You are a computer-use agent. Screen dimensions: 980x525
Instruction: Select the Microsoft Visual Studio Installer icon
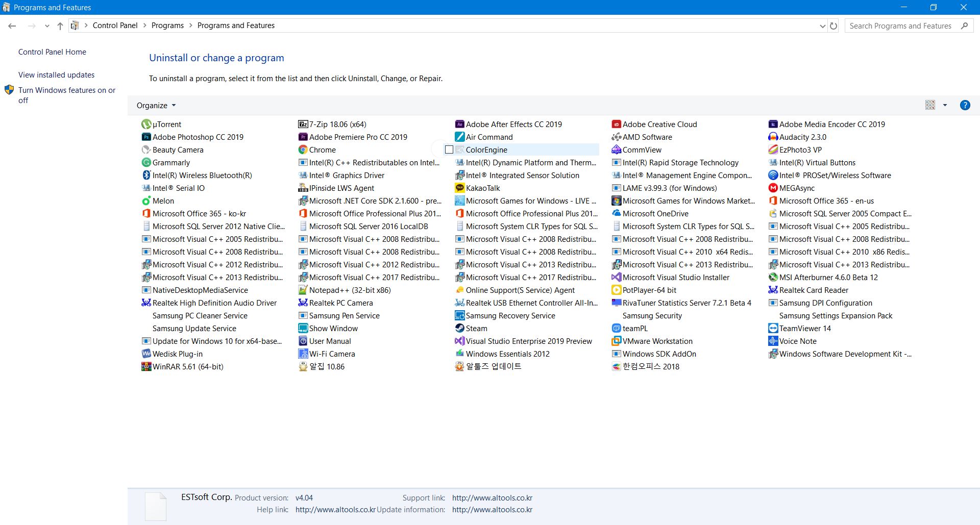point(617,277)
